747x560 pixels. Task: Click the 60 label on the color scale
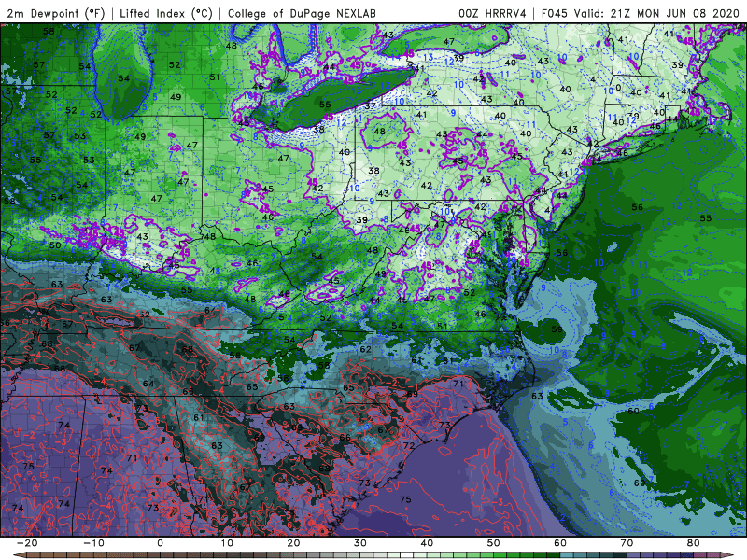click(x=560, y=543)
